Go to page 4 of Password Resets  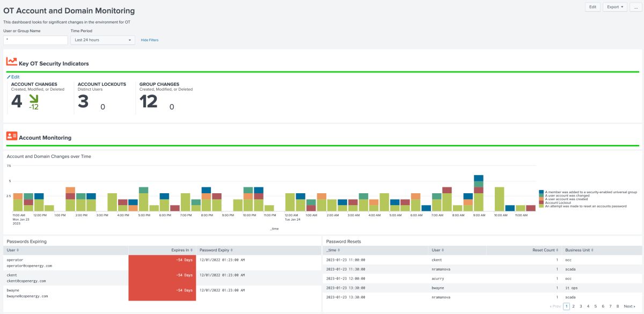click(588, 306)
